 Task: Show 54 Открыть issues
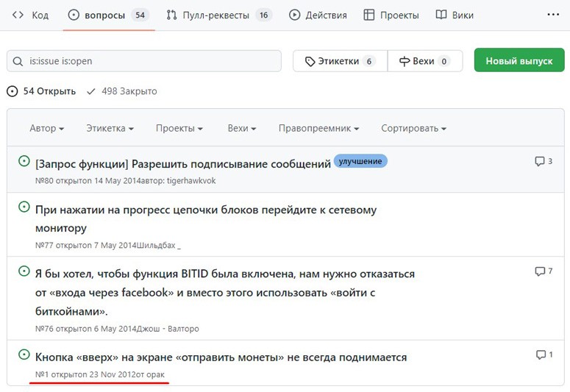(x=41, y=91)
